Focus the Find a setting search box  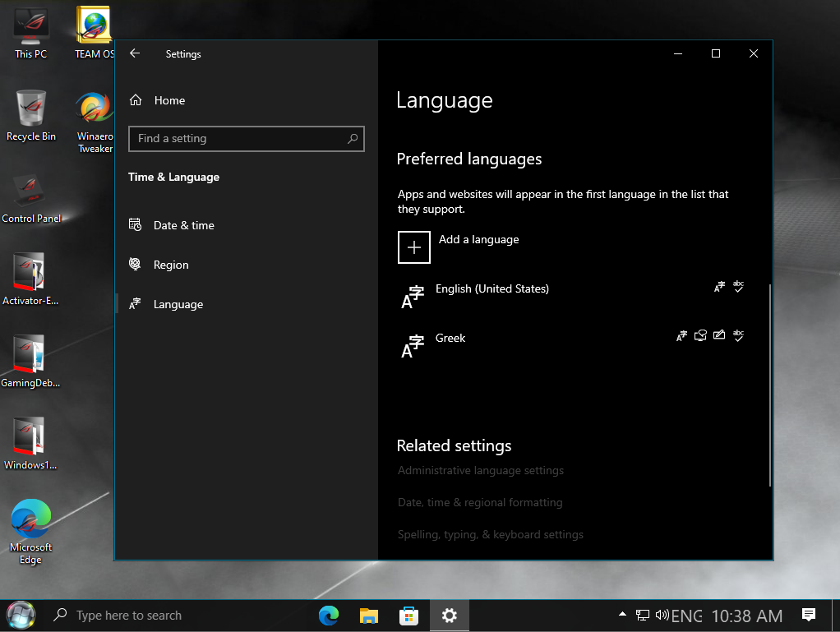[x=246, y=139]
